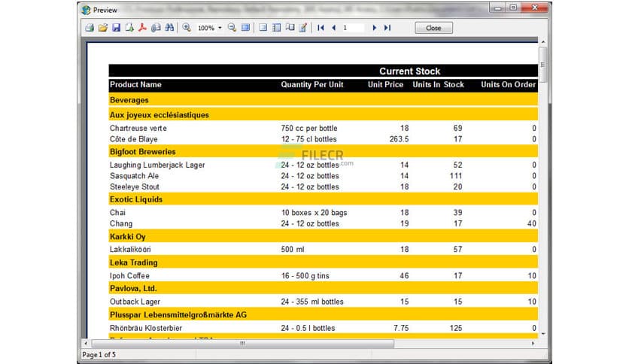This screenshot has height=364, width=629.
Task: Click the 'Côte de Blaye' product name
Action: (x=134, y=139)
